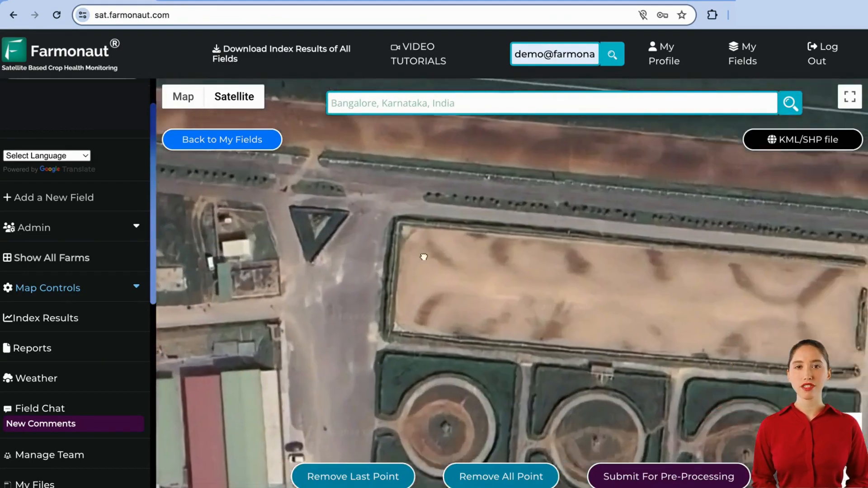This screenshot has width=868, height=488.
Task: Expand the Map Controls arrow
Action: coord(136,286)
